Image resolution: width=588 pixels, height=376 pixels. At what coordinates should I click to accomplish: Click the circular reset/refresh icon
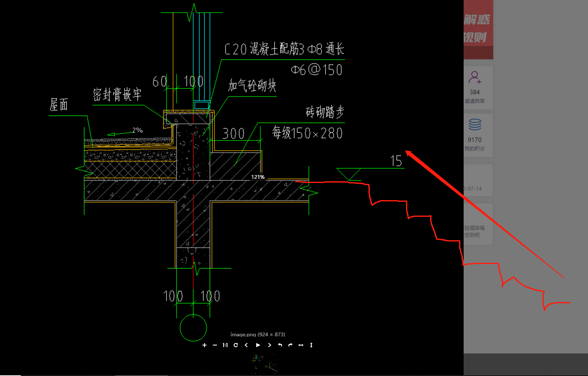[x=236, y=345]
